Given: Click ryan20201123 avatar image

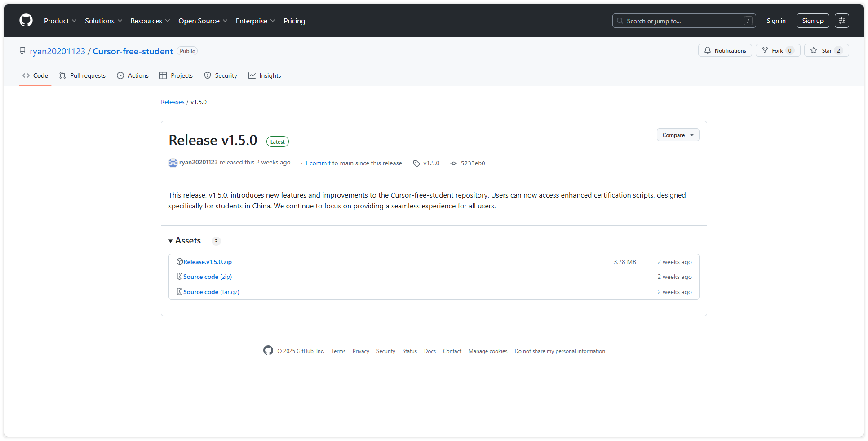Looking at the screenshot, I should (173, 163).
